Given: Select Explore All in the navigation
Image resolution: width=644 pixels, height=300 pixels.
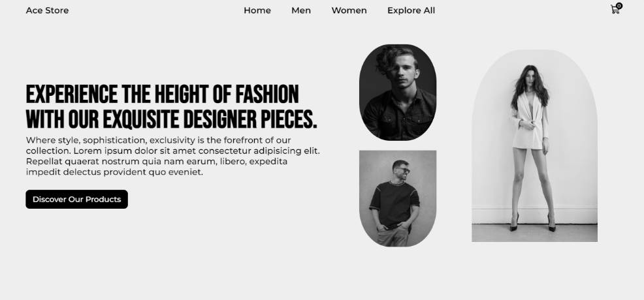Looking at the screenshot, I should coord(411,10).
